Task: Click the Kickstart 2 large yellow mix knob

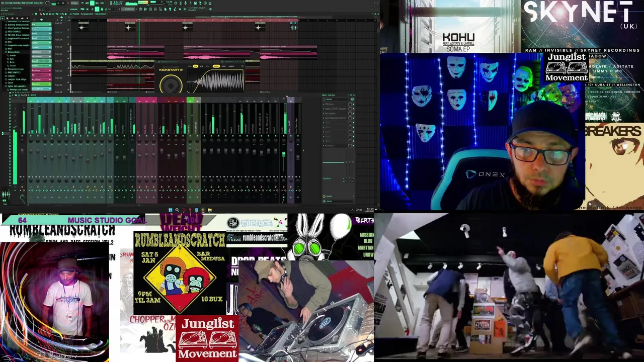Action: click(171, 85)
